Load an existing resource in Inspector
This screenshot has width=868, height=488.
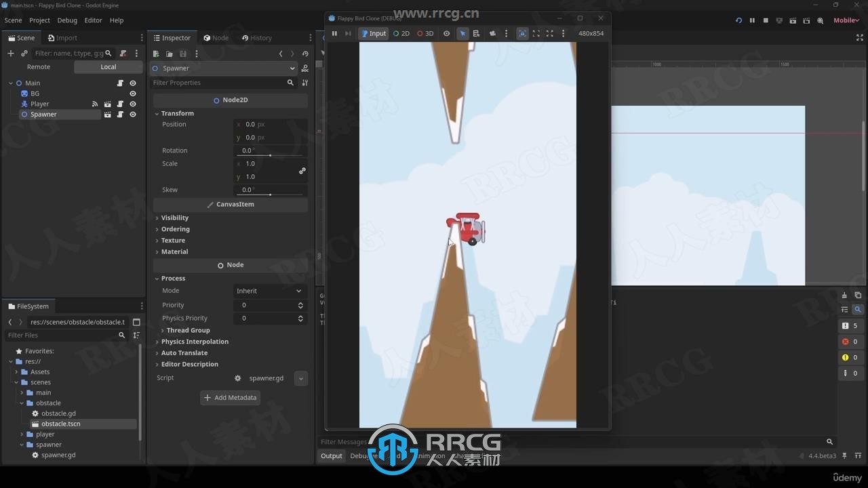tap(170, 54)
